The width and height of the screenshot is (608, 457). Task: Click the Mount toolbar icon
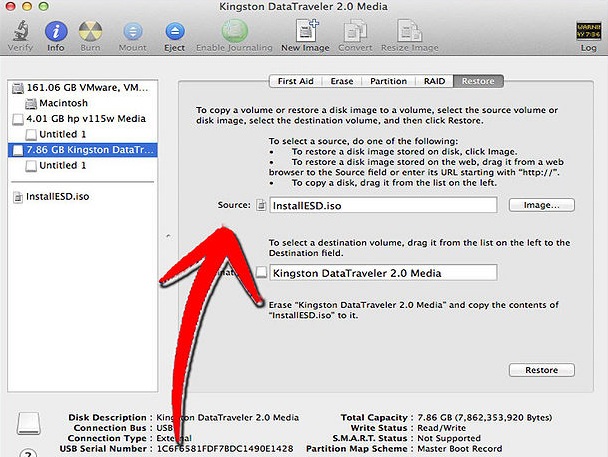[133, 32]
